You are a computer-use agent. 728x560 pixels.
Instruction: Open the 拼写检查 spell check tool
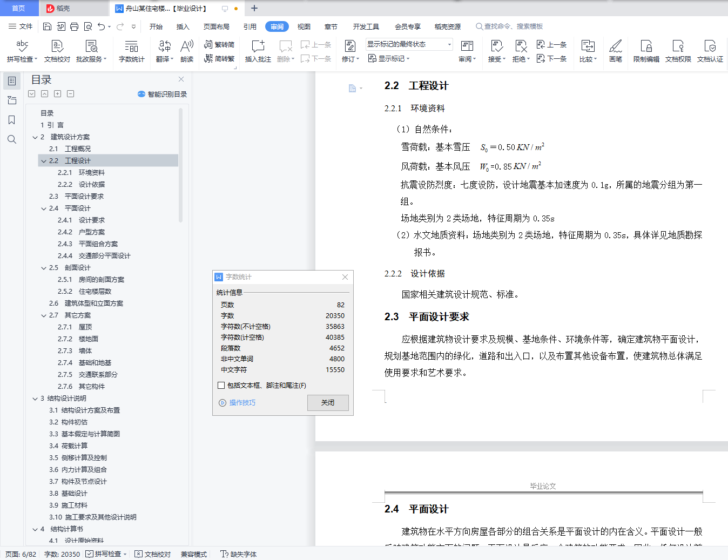tap(22, 51)
